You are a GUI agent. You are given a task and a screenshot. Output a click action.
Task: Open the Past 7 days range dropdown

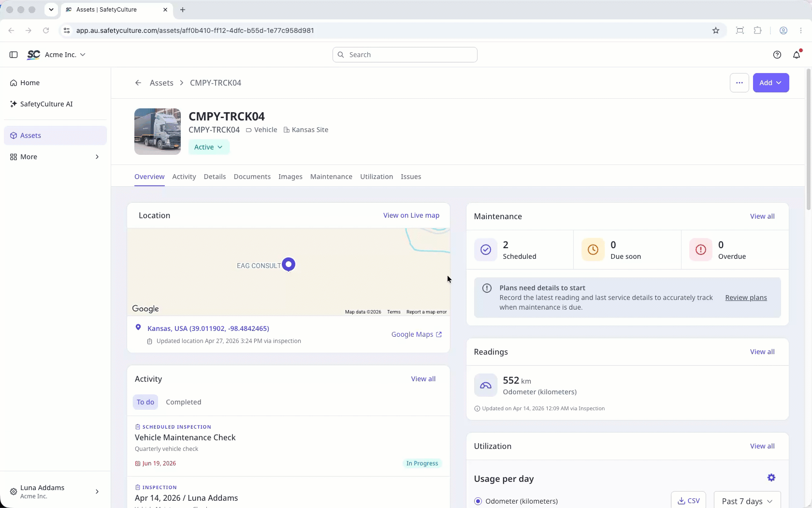747,501
